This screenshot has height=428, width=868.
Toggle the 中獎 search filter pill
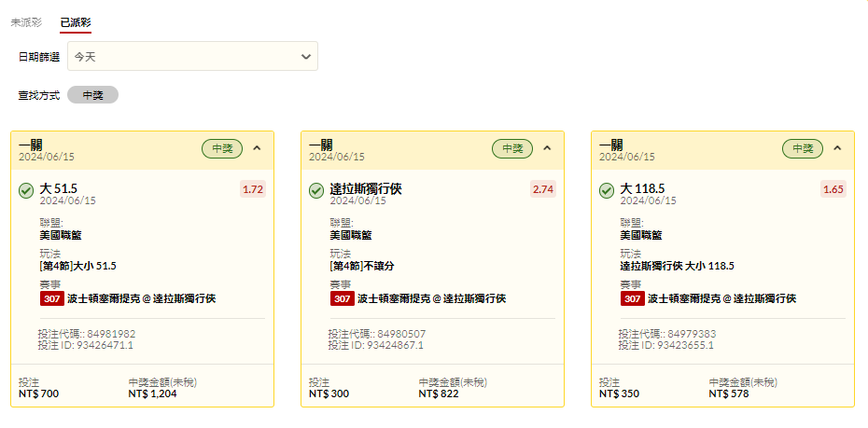92,95
